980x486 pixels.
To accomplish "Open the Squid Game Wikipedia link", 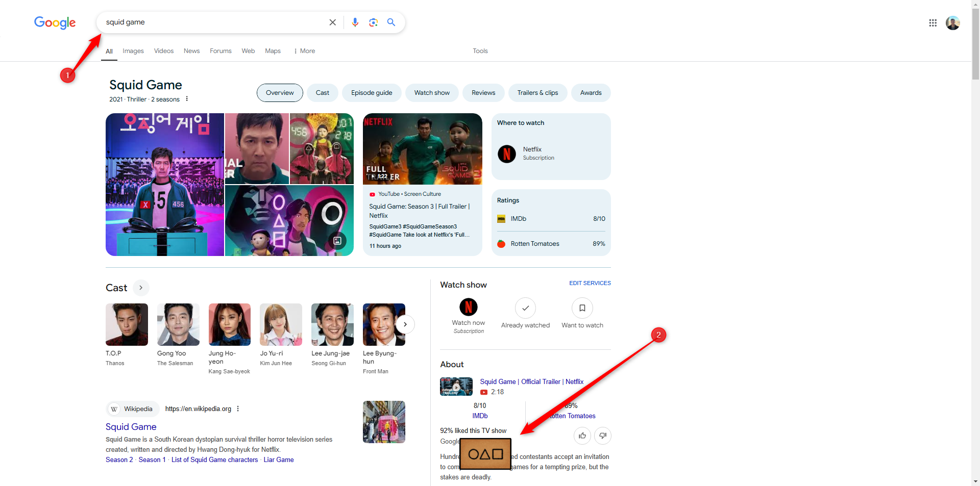I will click(131, 427).
